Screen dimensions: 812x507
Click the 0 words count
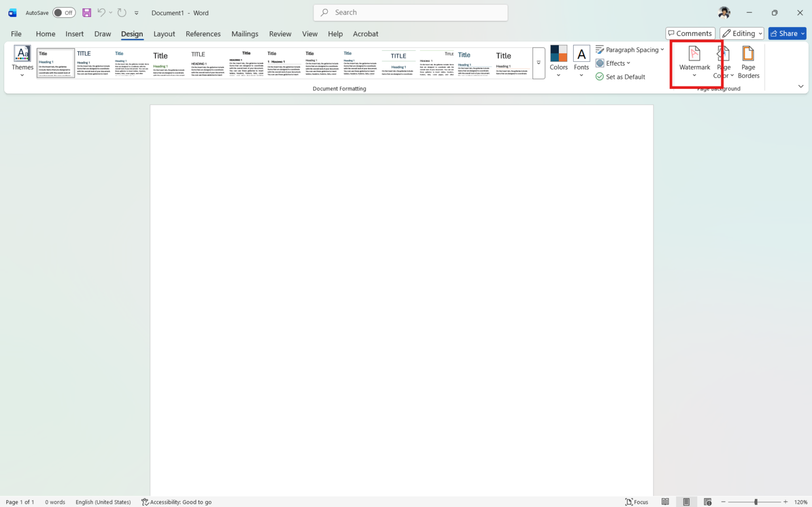click(x=55, y=502)
